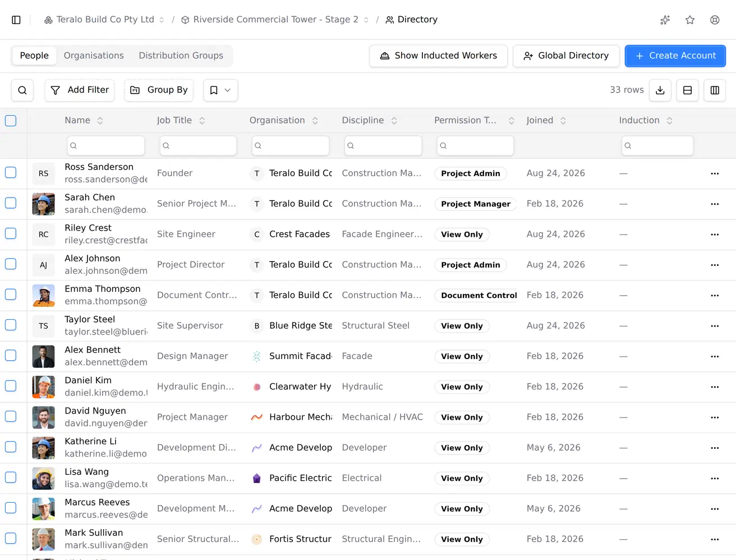Open the column visibility settings icon
Viewport: 736px width, 560px height.
pos(715,90)
